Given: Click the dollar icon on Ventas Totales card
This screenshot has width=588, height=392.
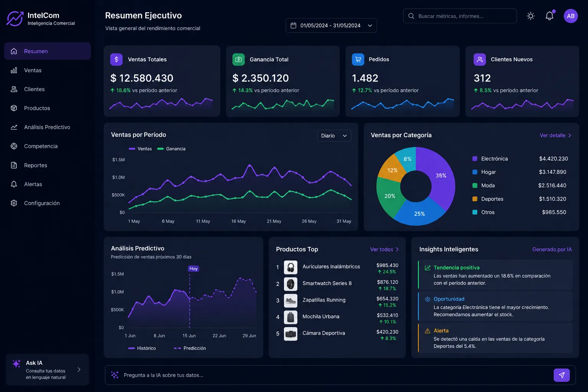Looking at the screenshot, I should (x=116, y=59).
